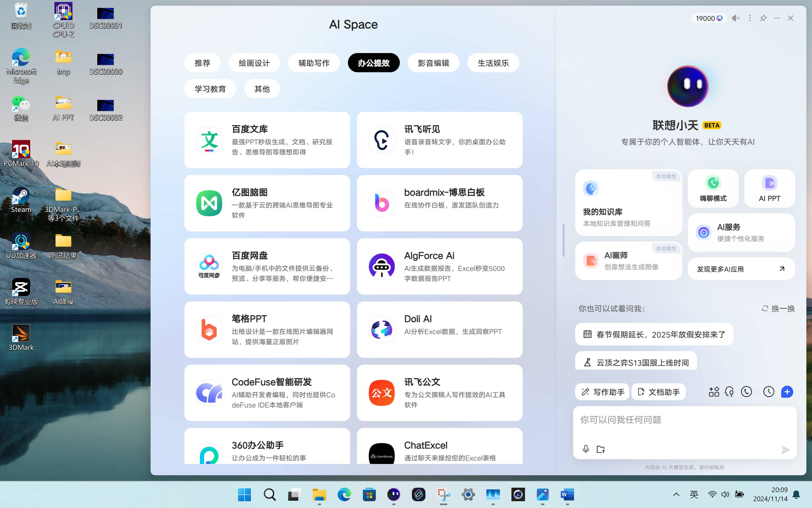
Task: Open the 亿图脑图 app card
Action: coord(267,203)
